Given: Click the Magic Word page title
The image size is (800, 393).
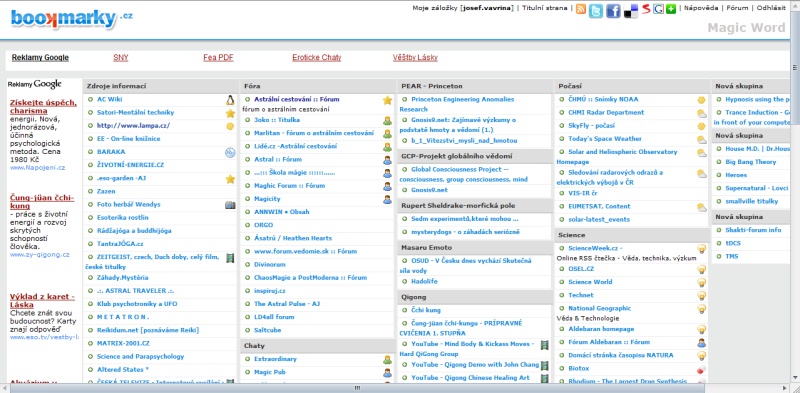Looking at the screenshot, I should (746, 28).
